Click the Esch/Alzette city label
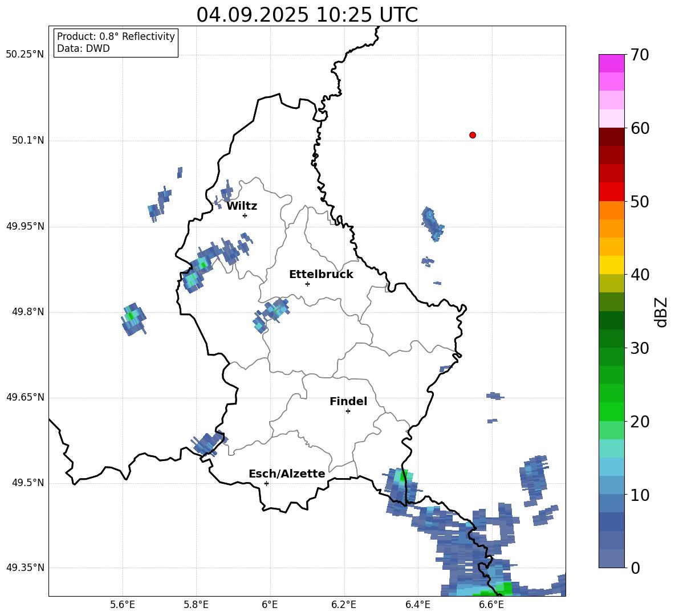Screen dimensions: 675x616 [287, 474]
